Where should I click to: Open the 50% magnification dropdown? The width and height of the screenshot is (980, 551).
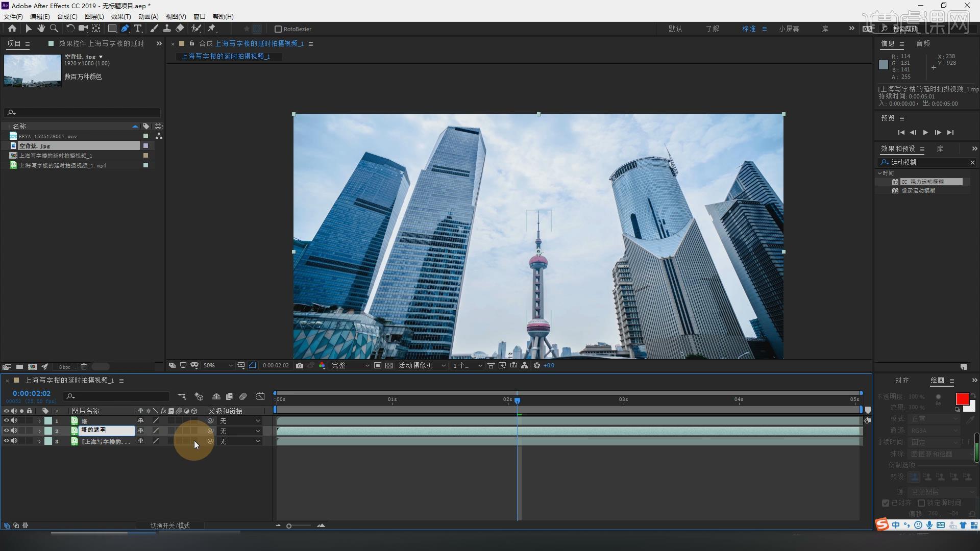click(x=218, y=366)
